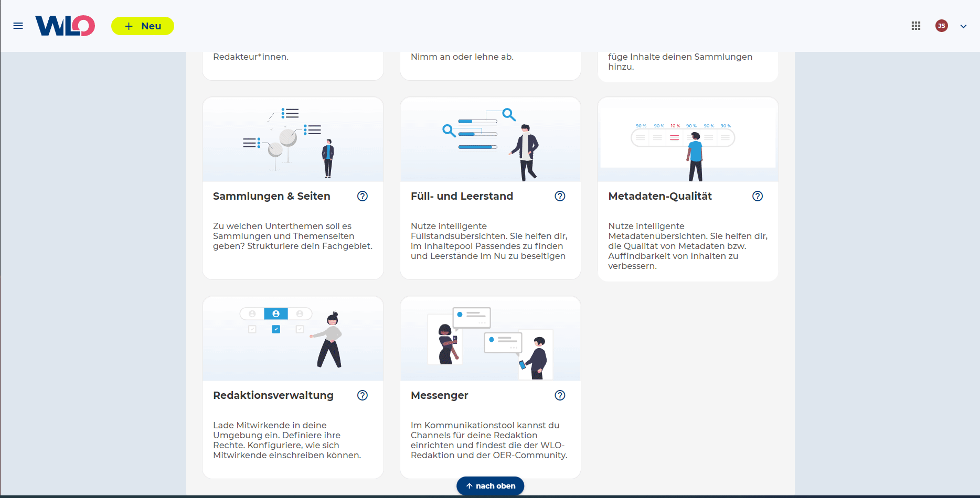Open the Sammlungen & Seiten card illustration
This screenshot has width=980, height=498.
point(293,140)
